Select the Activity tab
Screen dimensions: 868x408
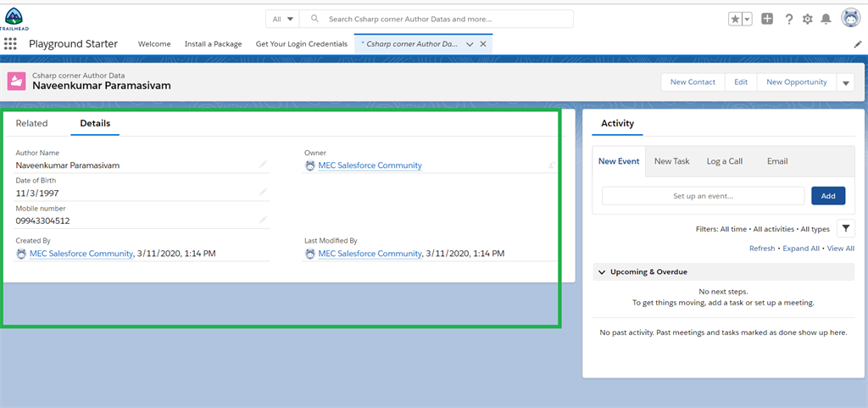coord(617,124)
